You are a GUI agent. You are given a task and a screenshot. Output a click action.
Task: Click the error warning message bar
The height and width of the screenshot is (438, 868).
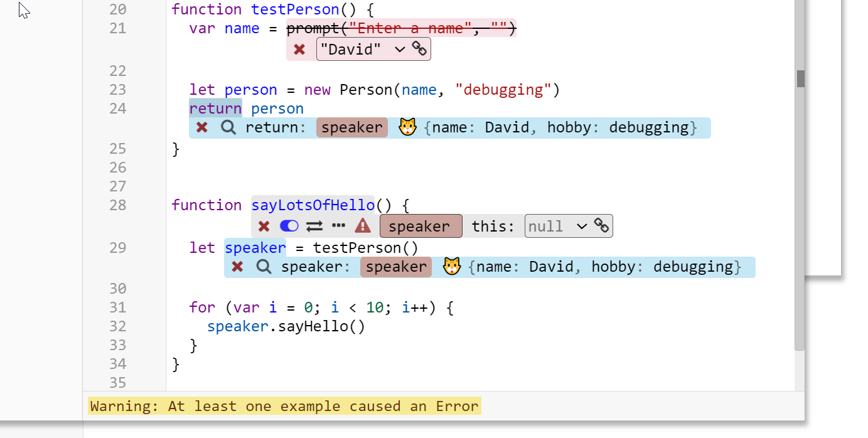(x=284, y=406)
